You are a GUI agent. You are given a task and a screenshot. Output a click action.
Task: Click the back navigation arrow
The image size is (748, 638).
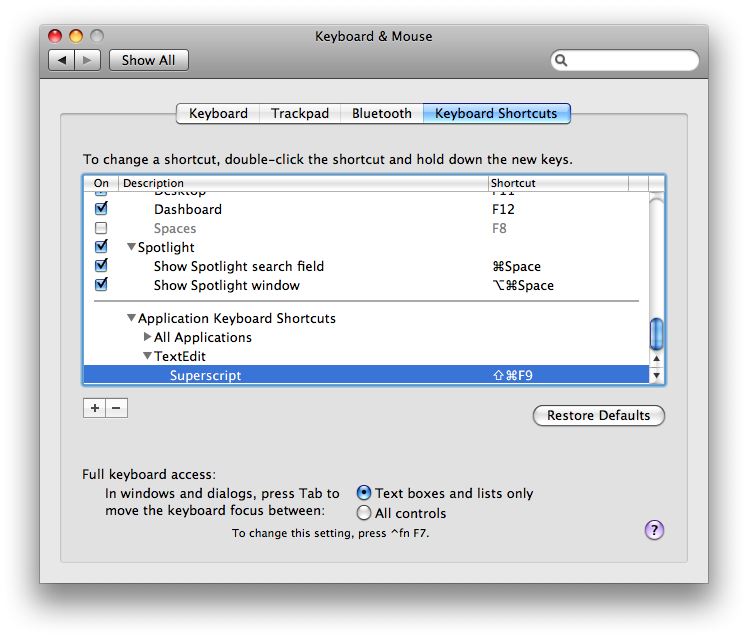(x=62, y=60)
